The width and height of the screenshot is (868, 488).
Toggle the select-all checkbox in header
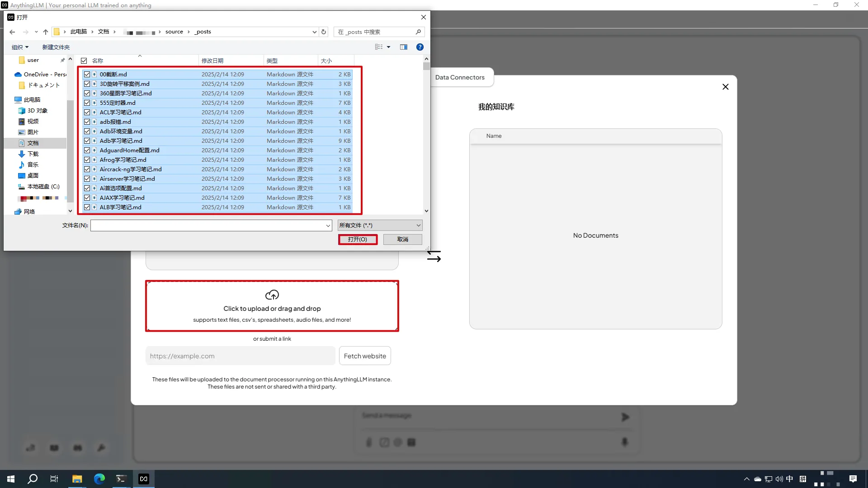[x=84, y=61]
